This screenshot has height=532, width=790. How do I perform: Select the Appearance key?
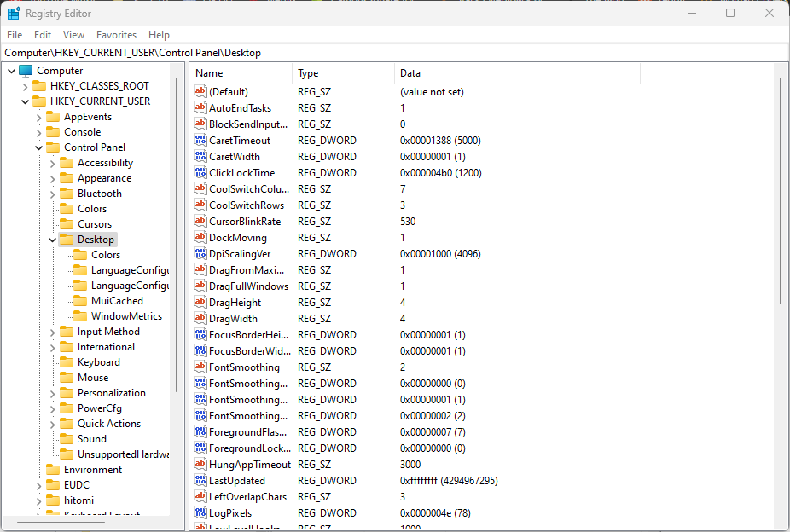(x=104, y=178)
